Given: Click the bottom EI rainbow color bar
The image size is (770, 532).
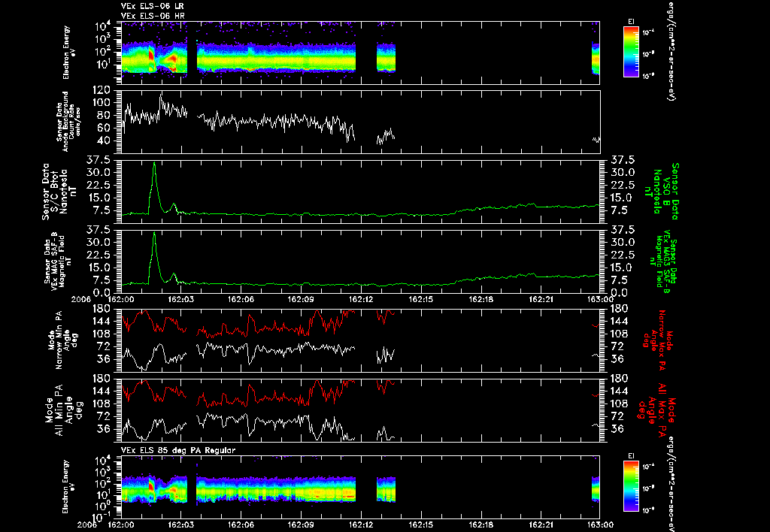Looking at the screenshot, I should [631, 486].
